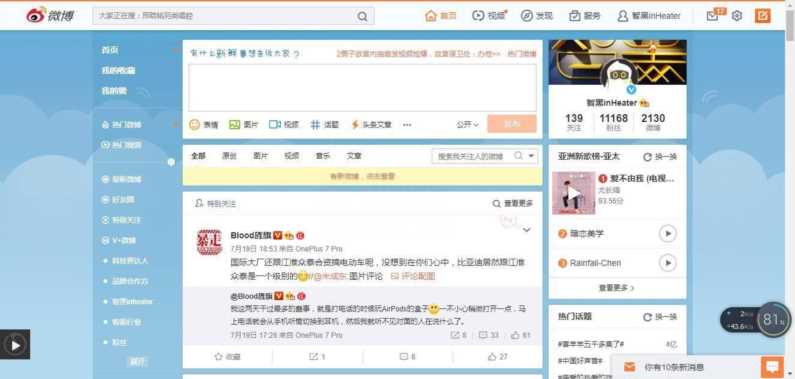This screenshot has width=795, height=379.
Task: Open comments on quoted post (33)
Action: click(489, 335)
